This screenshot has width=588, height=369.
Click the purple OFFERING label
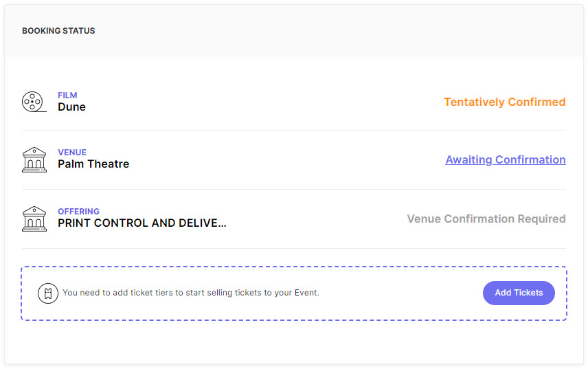78,212
